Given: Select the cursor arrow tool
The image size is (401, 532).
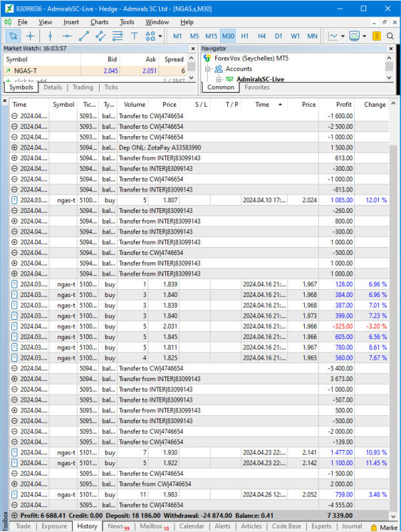Looking at the screenshot, I should click(13, 36).
